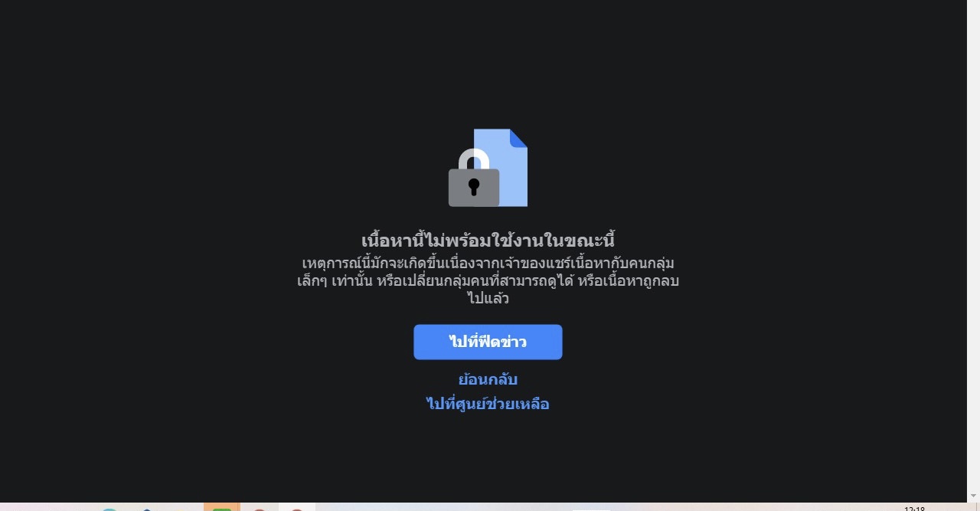Screen dimensions: 980x511
Task: Click the folded corner of the document icon
Action: tap(518, 138)
